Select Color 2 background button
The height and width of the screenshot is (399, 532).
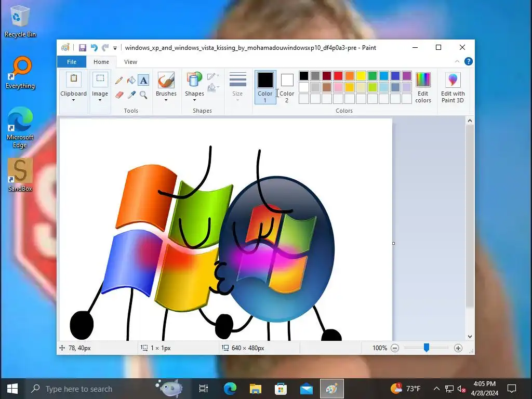[x=287, y=87]
